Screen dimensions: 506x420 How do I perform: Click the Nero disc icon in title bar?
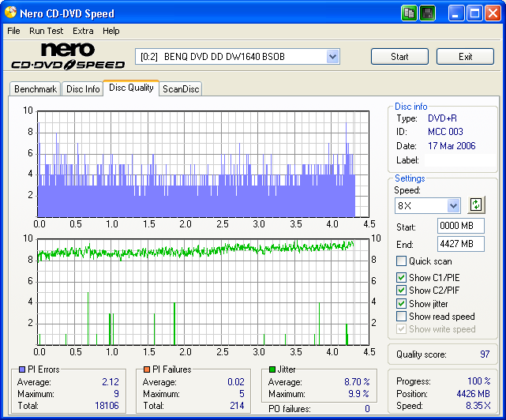coord(11,13)
